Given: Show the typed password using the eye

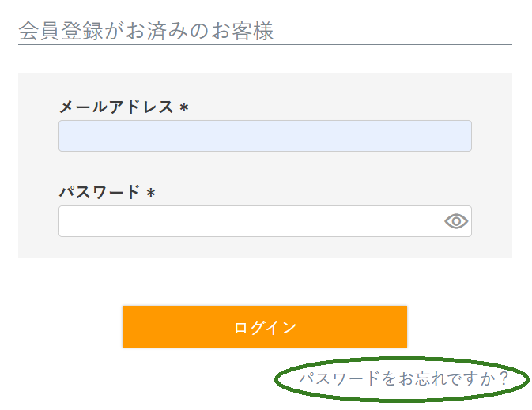Looking at the screenshot, I should 456,221.
